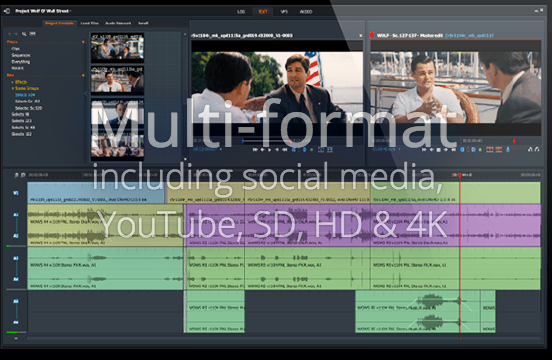Click the exit project icon beside project title
This screenshot has width=552, height=360.
click(x=6, y=11)
